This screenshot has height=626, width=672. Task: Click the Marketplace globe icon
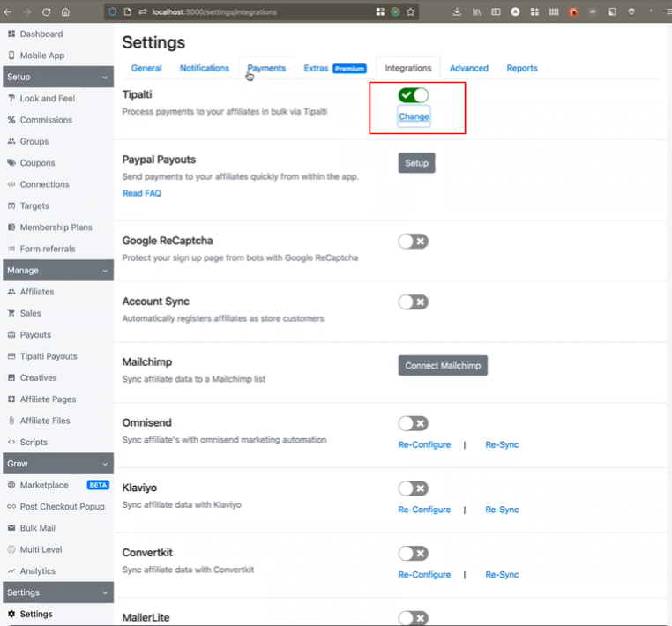click(11, 485)
